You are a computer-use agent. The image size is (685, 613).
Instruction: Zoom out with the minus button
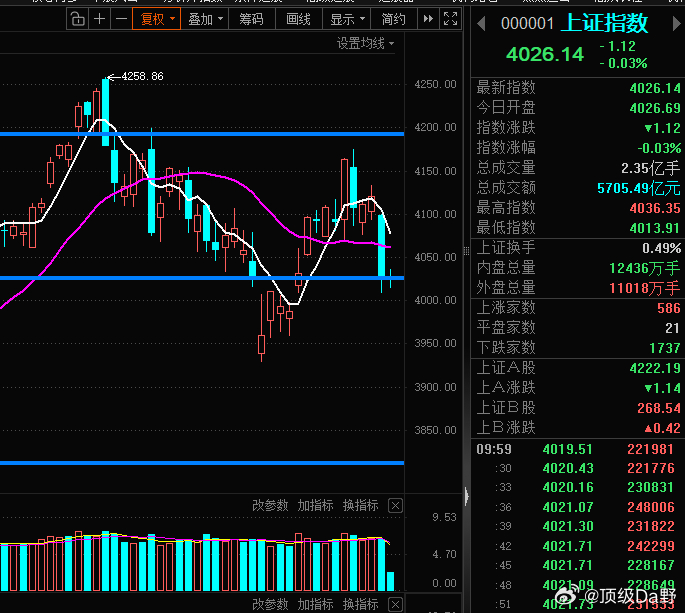[x=121, y=19]
